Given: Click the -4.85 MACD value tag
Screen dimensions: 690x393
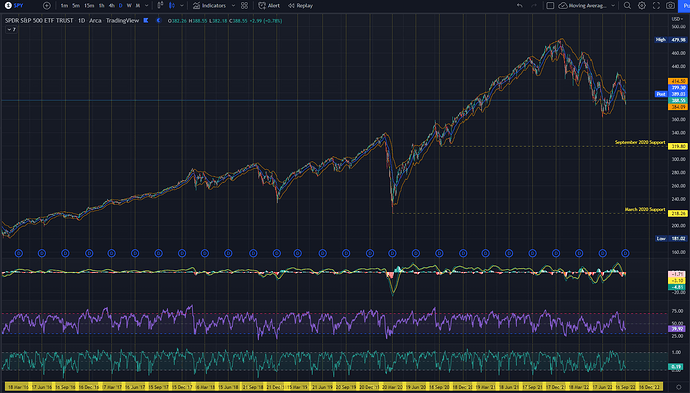Looking at the screenshot, I should [677, 287].
